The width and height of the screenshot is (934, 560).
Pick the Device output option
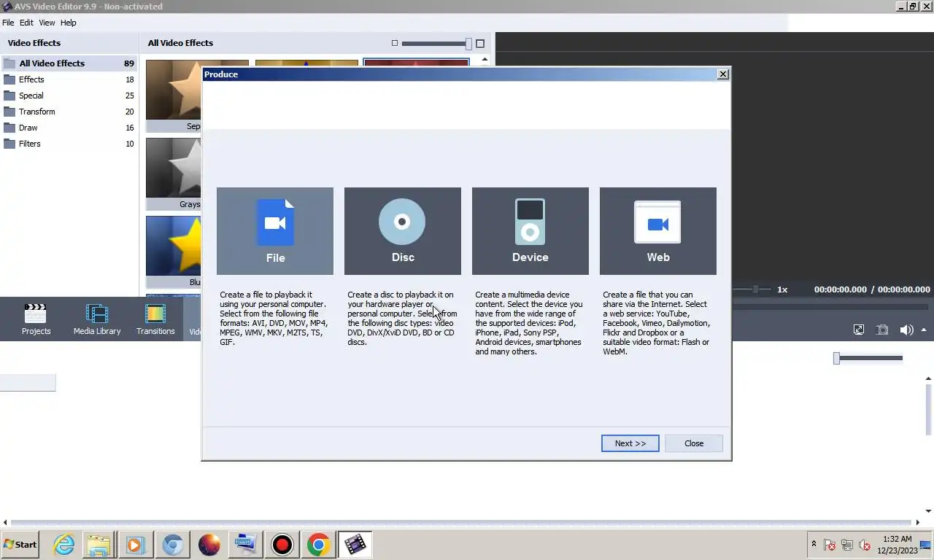pyautogui.click(x=530, y=231)
